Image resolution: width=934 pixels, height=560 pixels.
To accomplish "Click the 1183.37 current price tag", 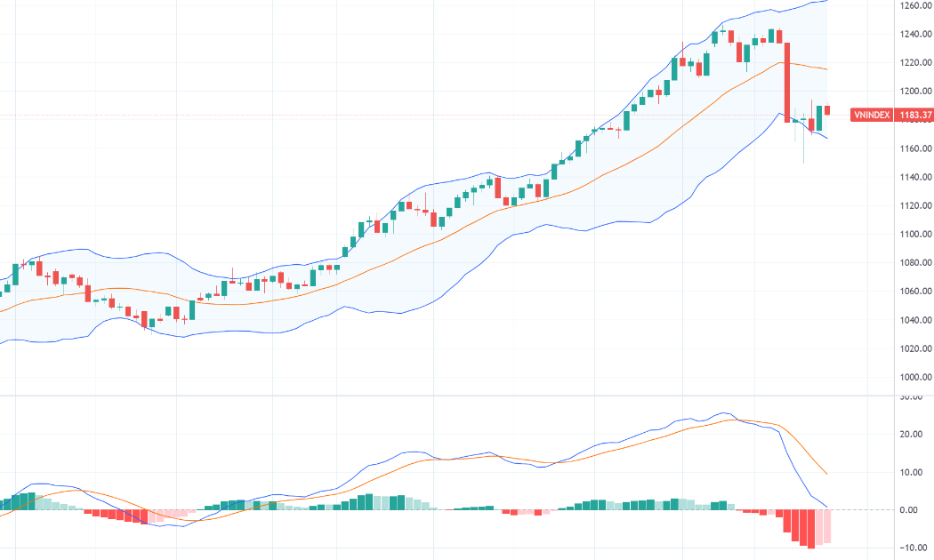I will click(x=914, y=115).
